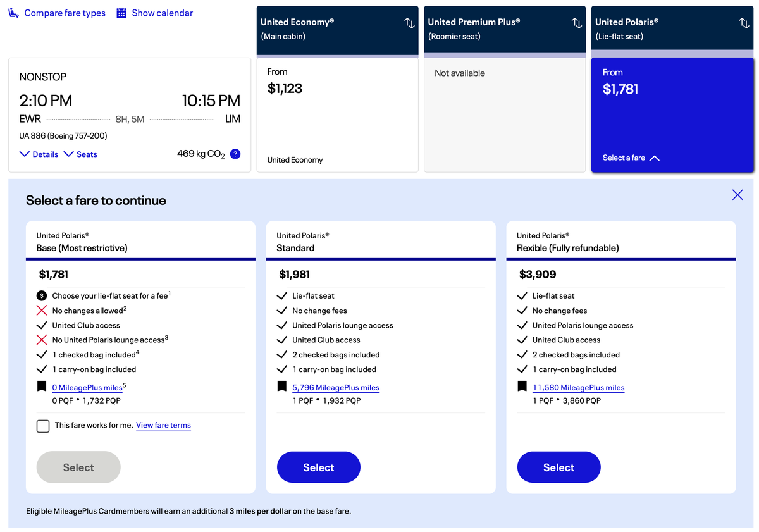The image size is (759, 532).
Task: Click the 0 MileagePlus miles link
Action: click(x=87, y=388)
